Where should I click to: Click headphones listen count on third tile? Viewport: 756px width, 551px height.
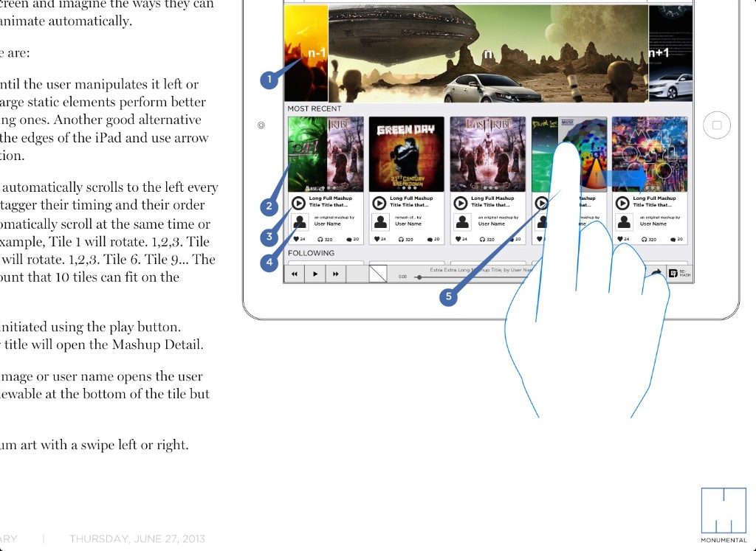coord(483,239)
